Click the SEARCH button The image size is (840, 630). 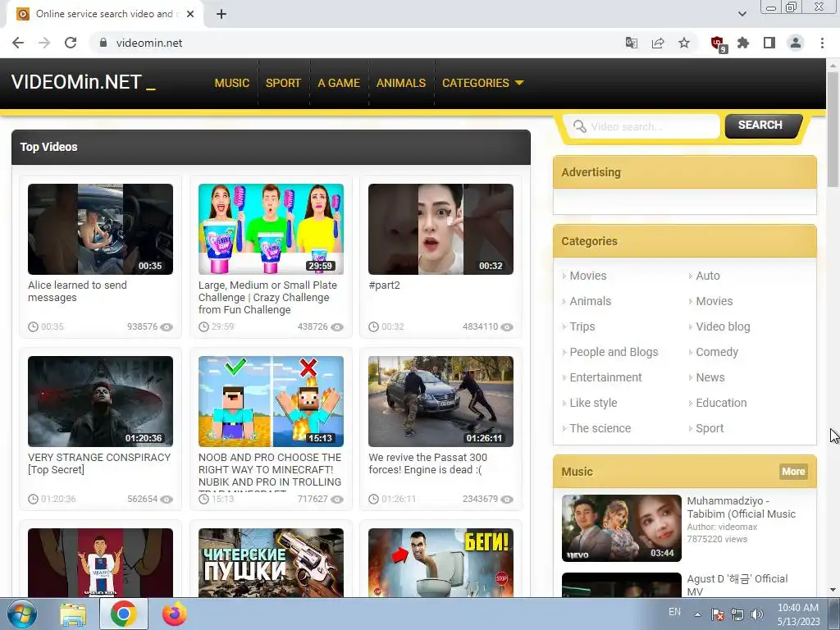tap(763, 126)
